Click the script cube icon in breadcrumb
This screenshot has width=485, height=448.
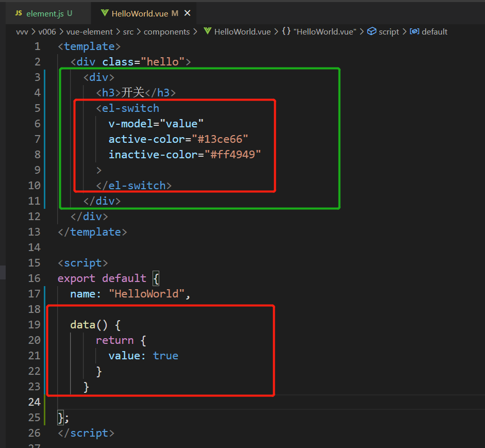coord(372,31)
